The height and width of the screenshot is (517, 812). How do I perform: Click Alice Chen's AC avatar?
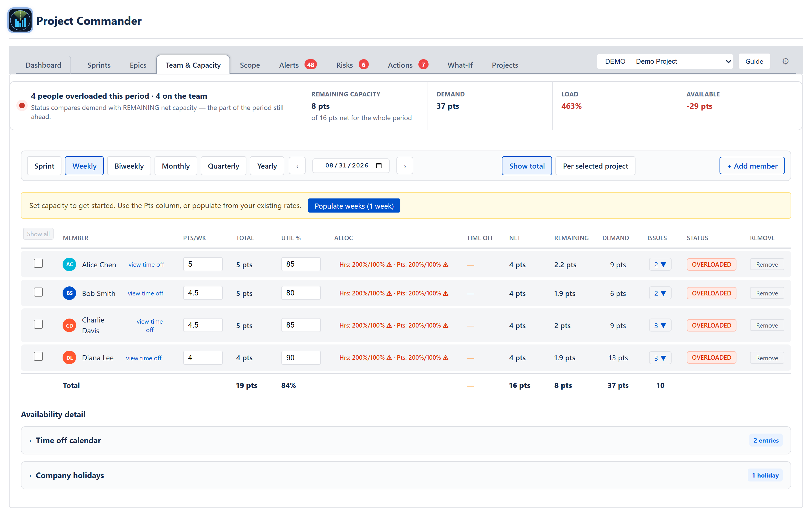point(69,264)
